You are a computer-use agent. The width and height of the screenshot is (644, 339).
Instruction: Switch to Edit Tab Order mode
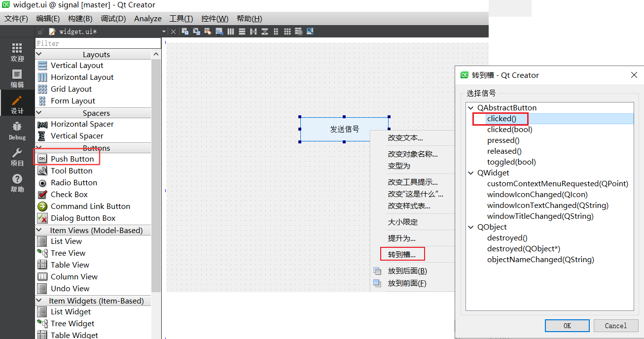(x=219, y=32)
